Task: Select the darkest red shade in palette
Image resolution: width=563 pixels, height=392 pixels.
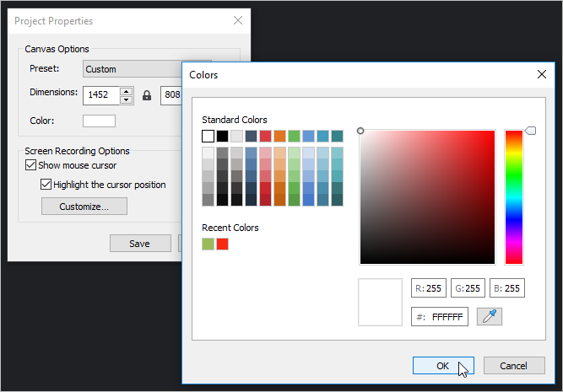Action: (265, 200)
